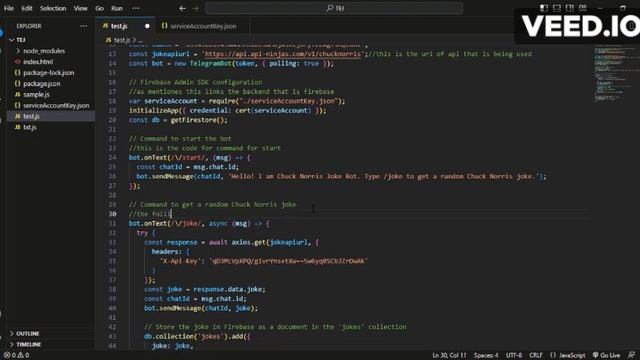640x360 pixels.
Task: Open the Edit menu
Action: (27, 8)
